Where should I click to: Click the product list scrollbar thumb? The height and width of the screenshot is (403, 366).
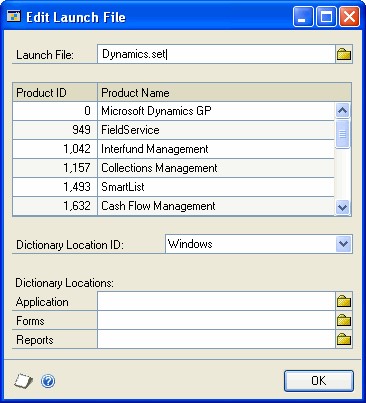click(343, 134)
